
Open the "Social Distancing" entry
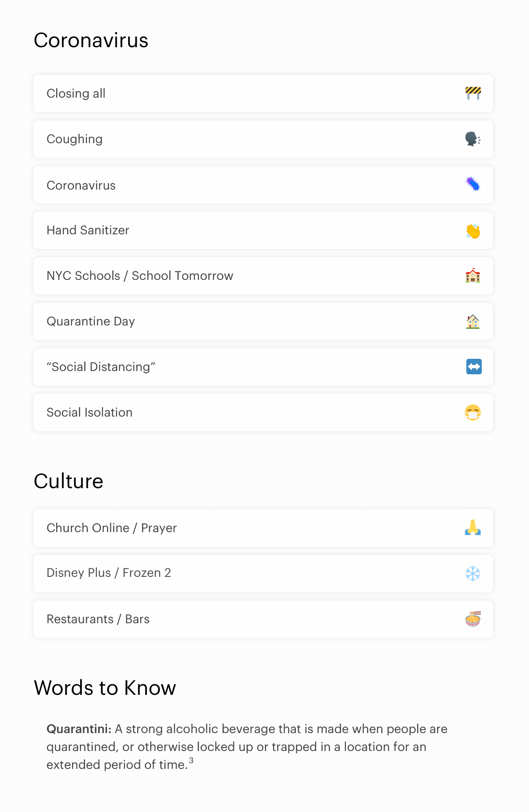click(x=263, y=367)
